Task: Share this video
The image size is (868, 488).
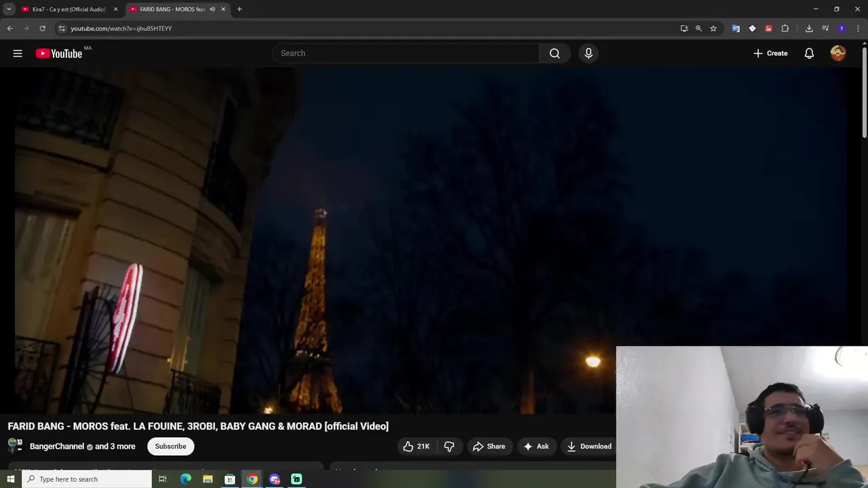Action: [489, 446]
